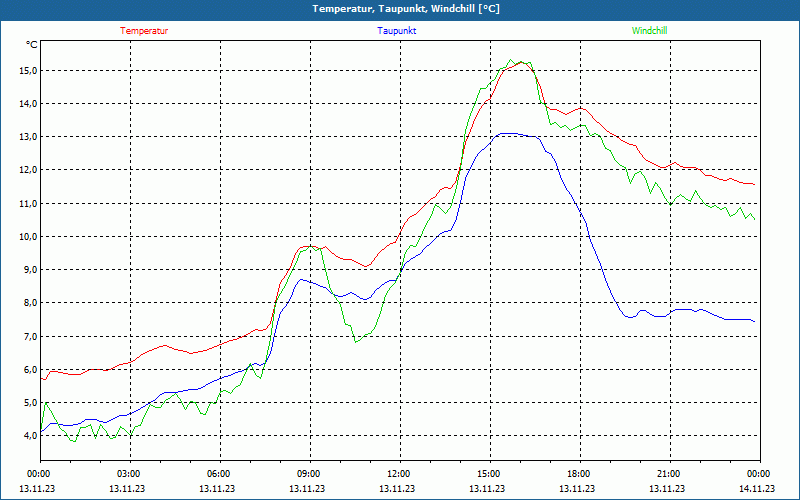Click the 15:00 time axis label
The image size is (800, 500).
pyautogui.click(x=490, y=474)
